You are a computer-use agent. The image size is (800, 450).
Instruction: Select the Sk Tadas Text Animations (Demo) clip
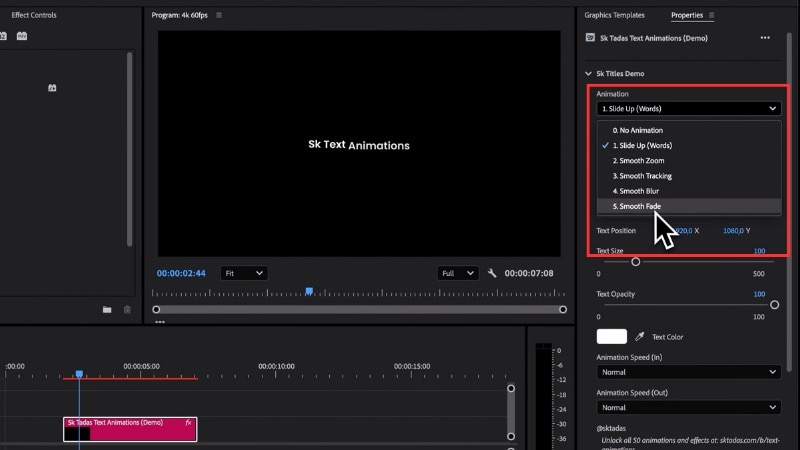tap(130, 429)
